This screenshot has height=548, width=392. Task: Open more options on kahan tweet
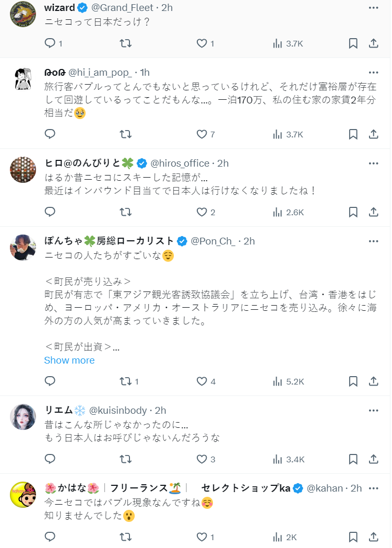tap(373, 488)
